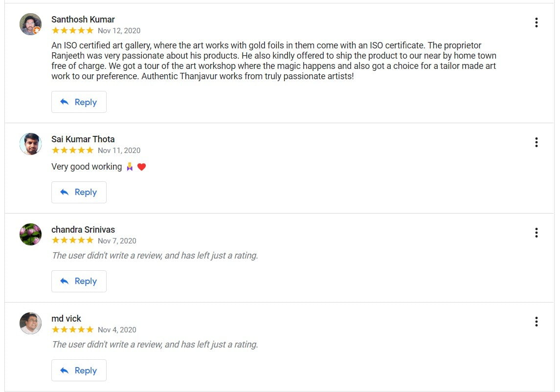Click the stars on chandra Srinivas's rating
The image size is (560, 392).
[72, 240]
